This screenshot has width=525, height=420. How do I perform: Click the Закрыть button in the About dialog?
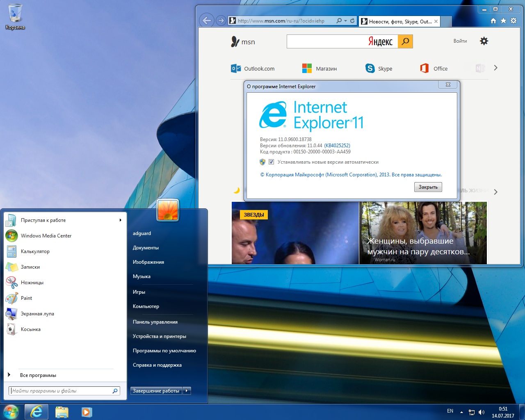(428, 187)
